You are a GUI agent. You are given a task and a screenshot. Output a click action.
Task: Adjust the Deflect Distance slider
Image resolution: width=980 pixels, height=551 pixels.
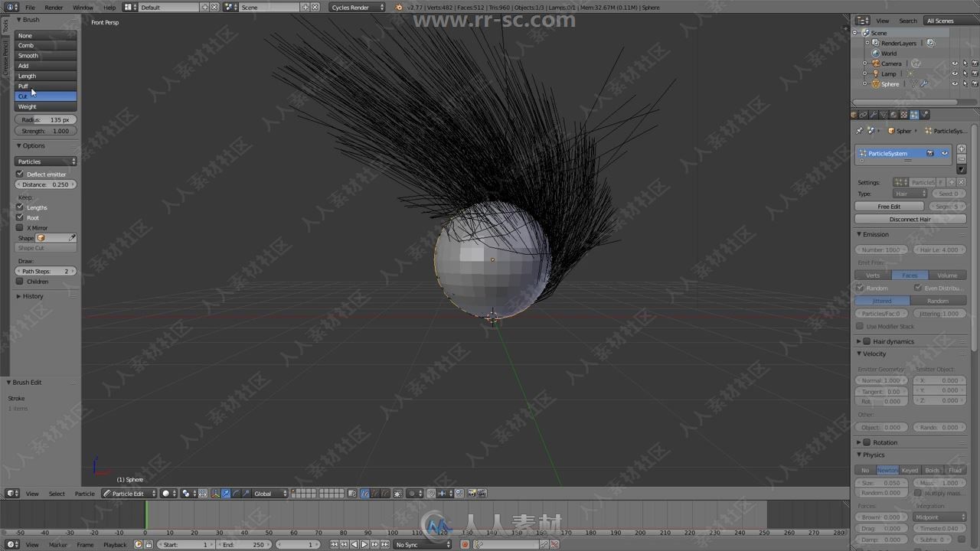(x=46, y=184)
